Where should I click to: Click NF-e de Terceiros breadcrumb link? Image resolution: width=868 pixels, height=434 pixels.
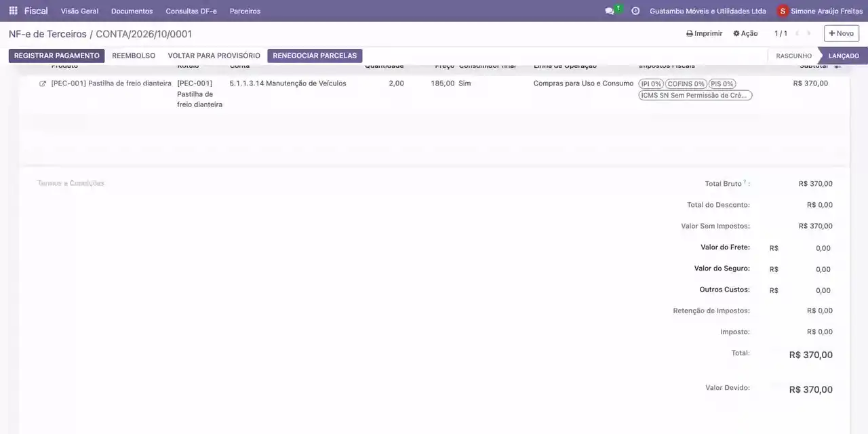pos(47,34)
